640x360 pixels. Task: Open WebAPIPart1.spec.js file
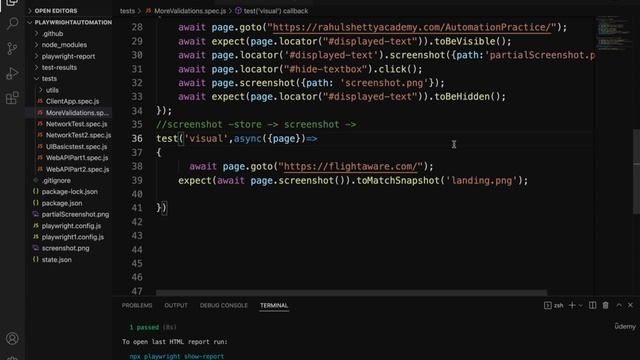(77, 158)
